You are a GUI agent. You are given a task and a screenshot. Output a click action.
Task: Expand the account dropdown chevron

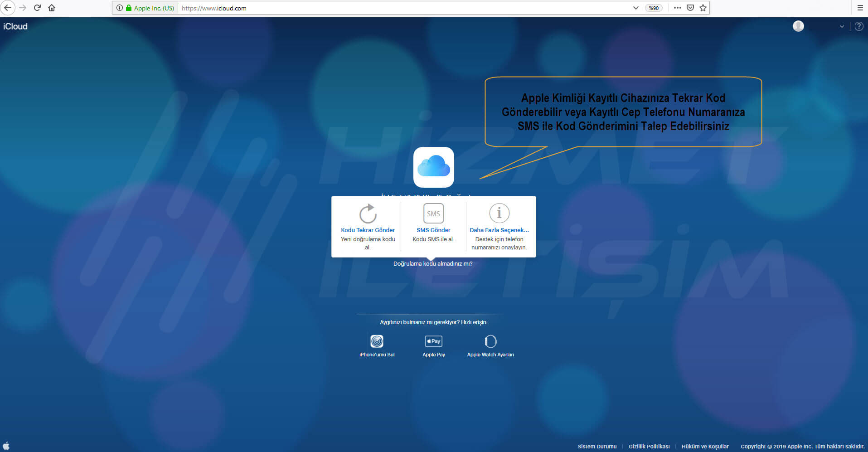(x=842, y=26)
